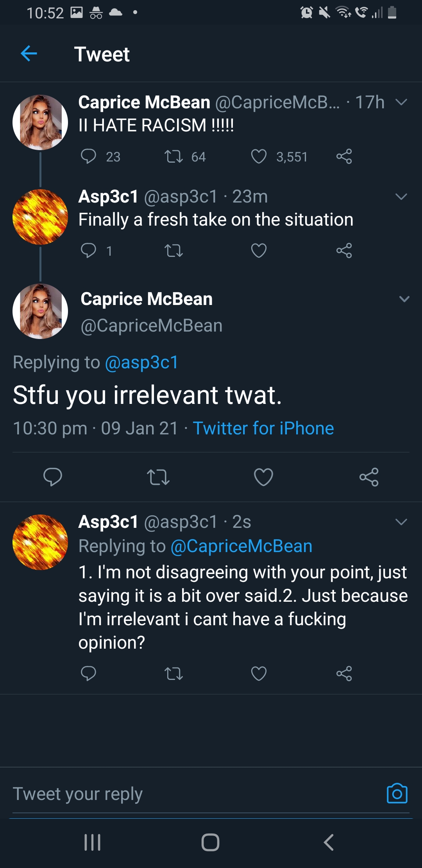Viewport: 422px width, 868px height.
Task: Like the "Stfu you irrelevant twat" tweet
Action: [x=263, y=477]
